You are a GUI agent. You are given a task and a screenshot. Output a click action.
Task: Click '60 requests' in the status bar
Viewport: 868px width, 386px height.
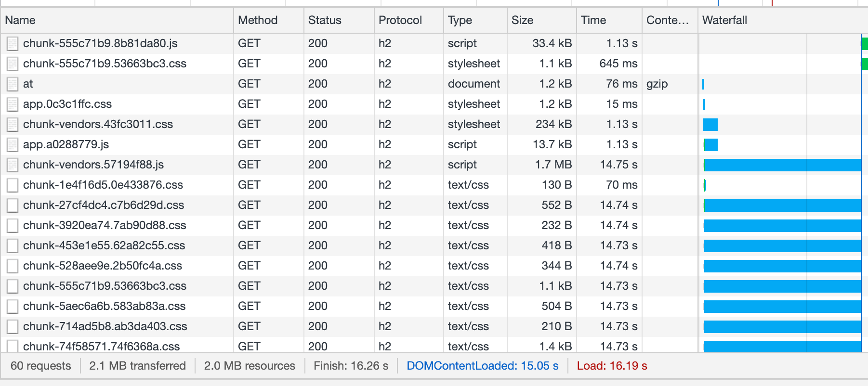[x=41, y=366]
